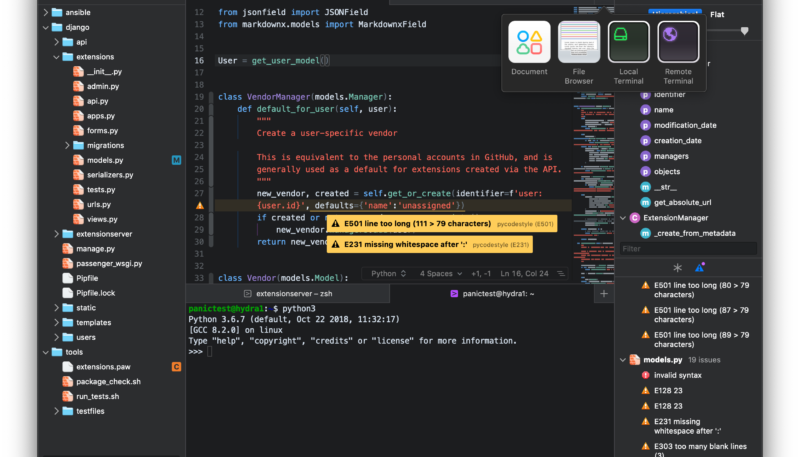
Task: Launch a Local Terminal from popover
Action: coord(628,42)
